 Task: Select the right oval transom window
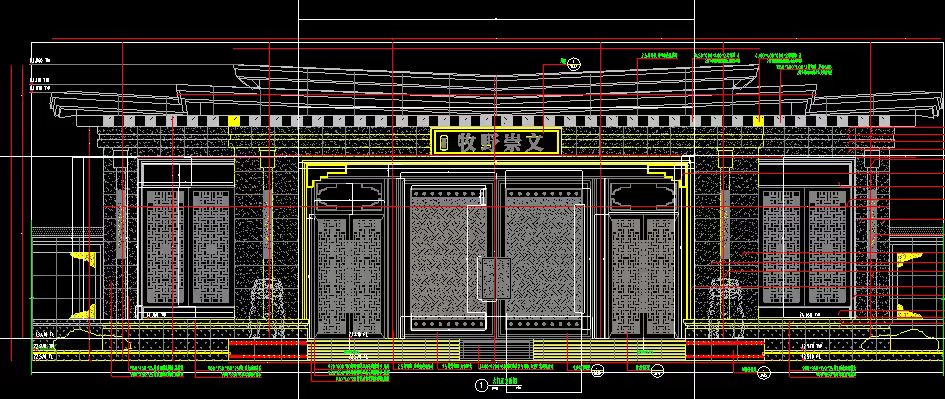[642, 195]
